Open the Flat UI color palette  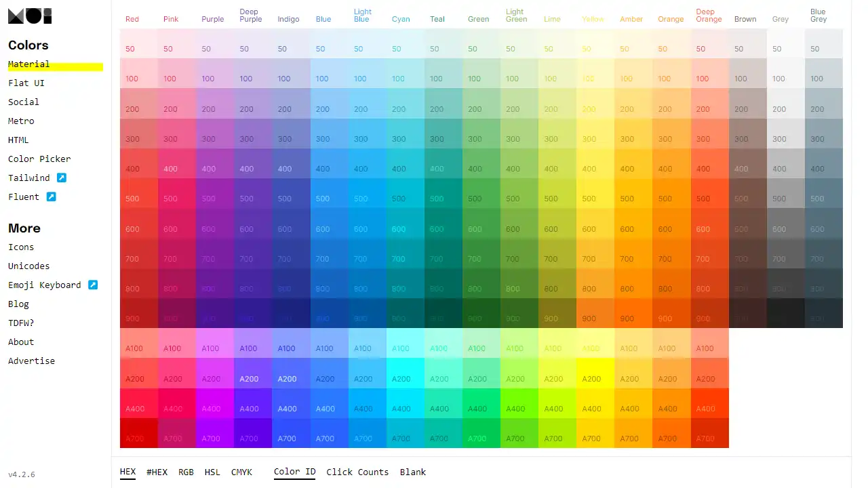(x=26, y=83)
